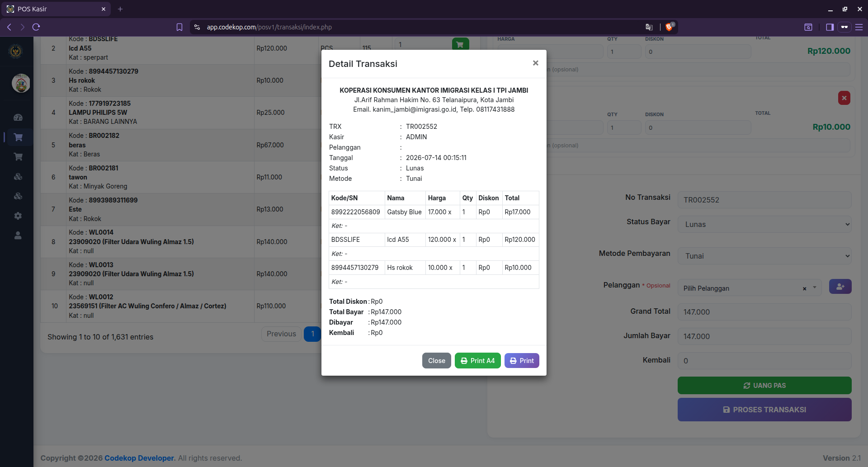Click the UANG PAS button

pos(764,386)
